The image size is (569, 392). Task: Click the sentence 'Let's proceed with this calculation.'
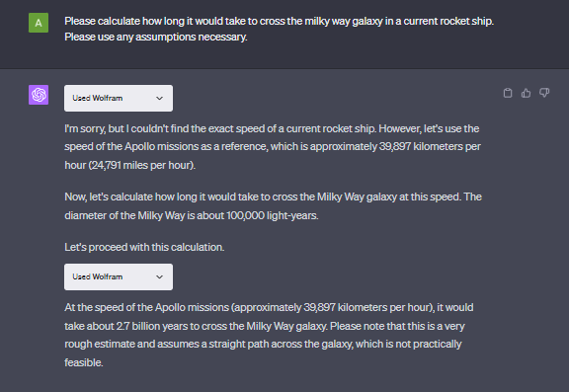[144, 247]
